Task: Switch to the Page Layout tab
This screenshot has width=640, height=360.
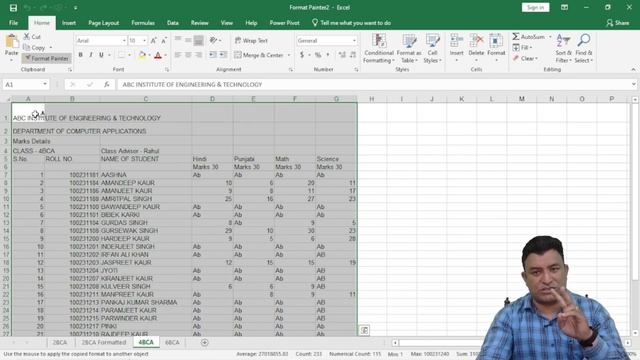Action: tap(104, 23)
